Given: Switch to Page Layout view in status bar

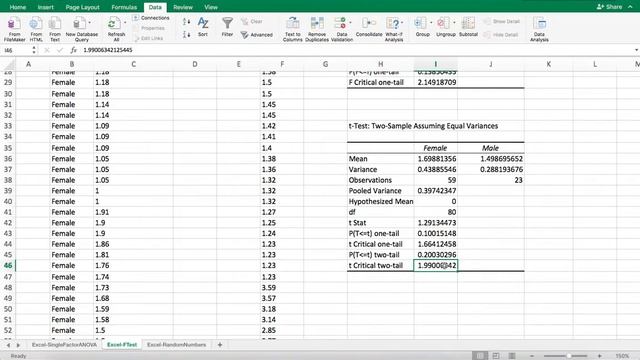Looking at the screenshot, I should [x=496, y=356].
